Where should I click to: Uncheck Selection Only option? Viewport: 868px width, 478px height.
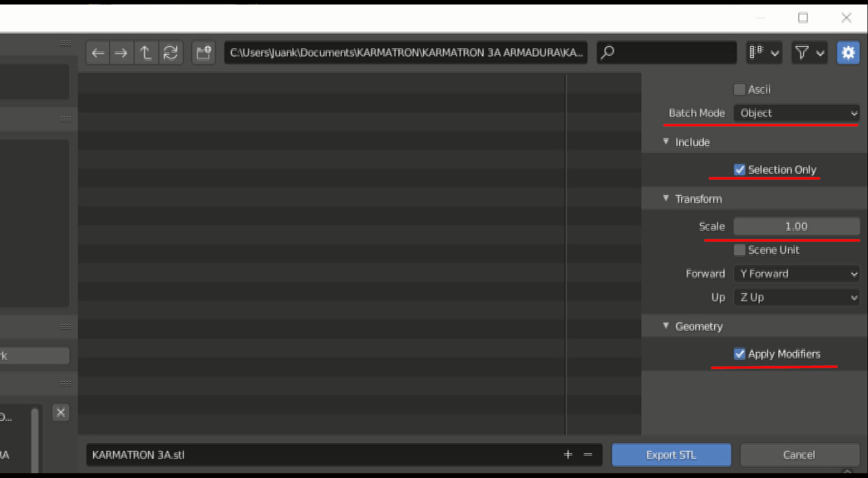click(x=739, y=170)
